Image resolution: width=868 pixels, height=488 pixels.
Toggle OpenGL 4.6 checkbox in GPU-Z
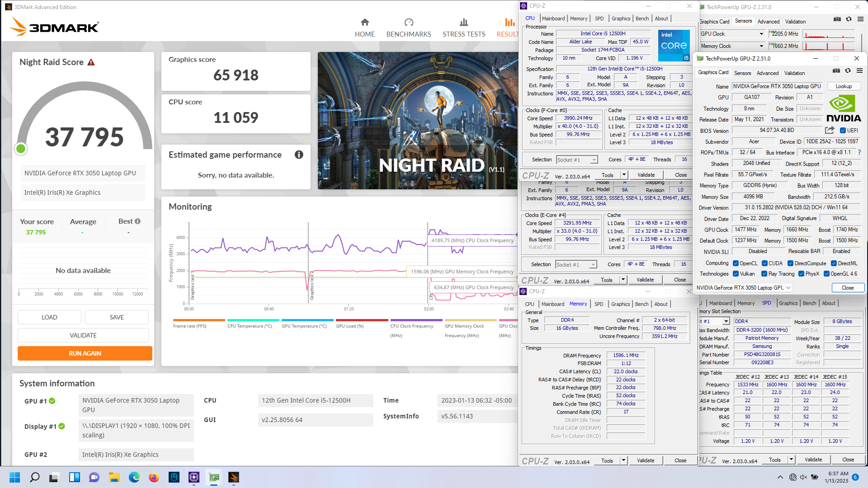[826, 274]
